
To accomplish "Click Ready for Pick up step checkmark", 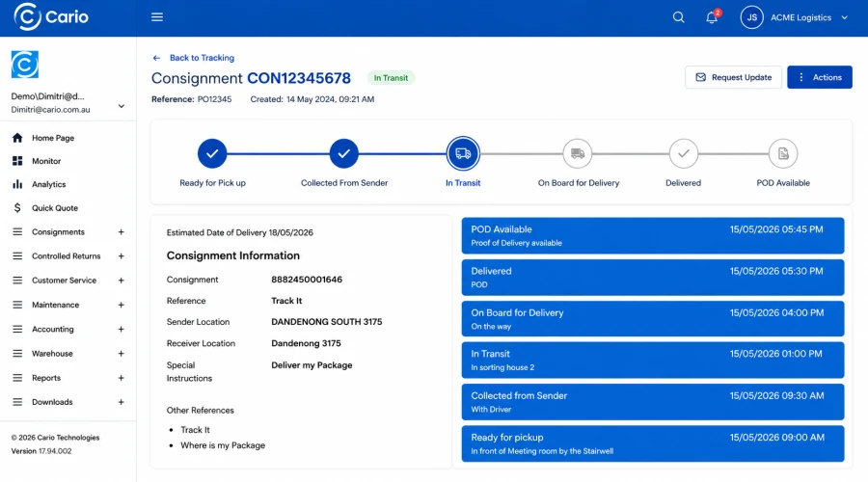I will [212, 153].
